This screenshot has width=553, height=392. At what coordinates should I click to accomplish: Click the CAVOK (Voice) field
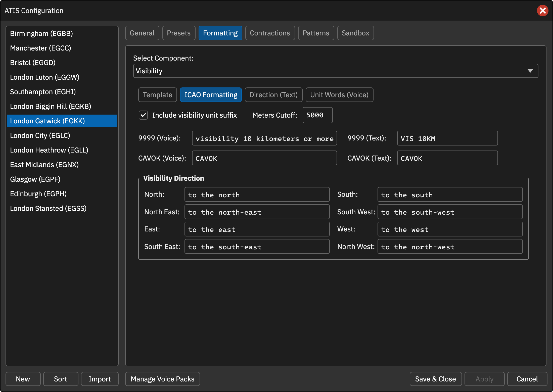click(264, 158)
